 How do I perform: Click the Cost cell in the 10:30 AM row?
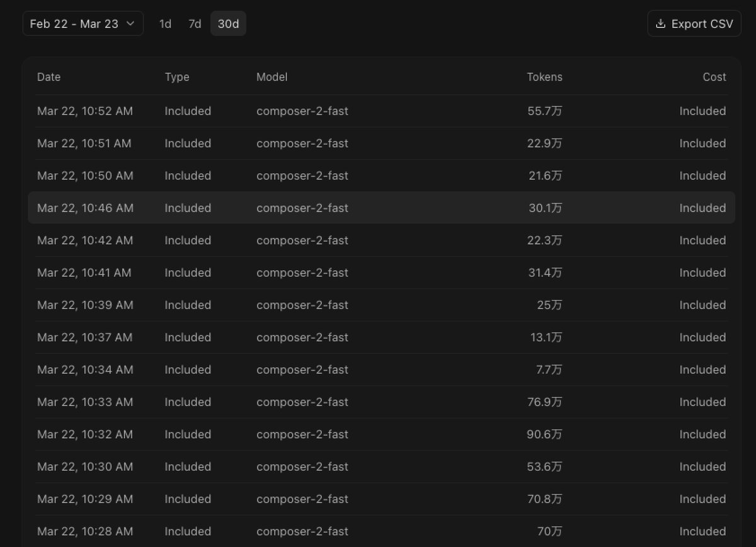pos(702,466)
